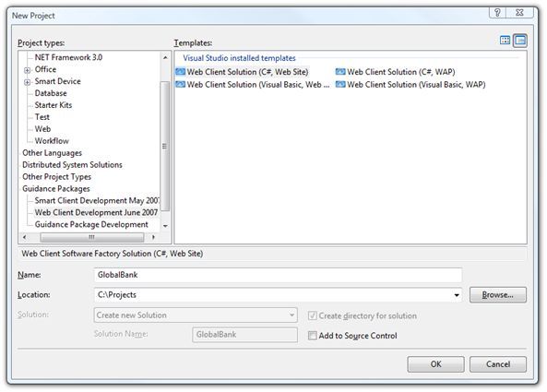This screenshot has height=392, width=547.
Task: Click project types scroll down arrow
Action: coord(165,226)
